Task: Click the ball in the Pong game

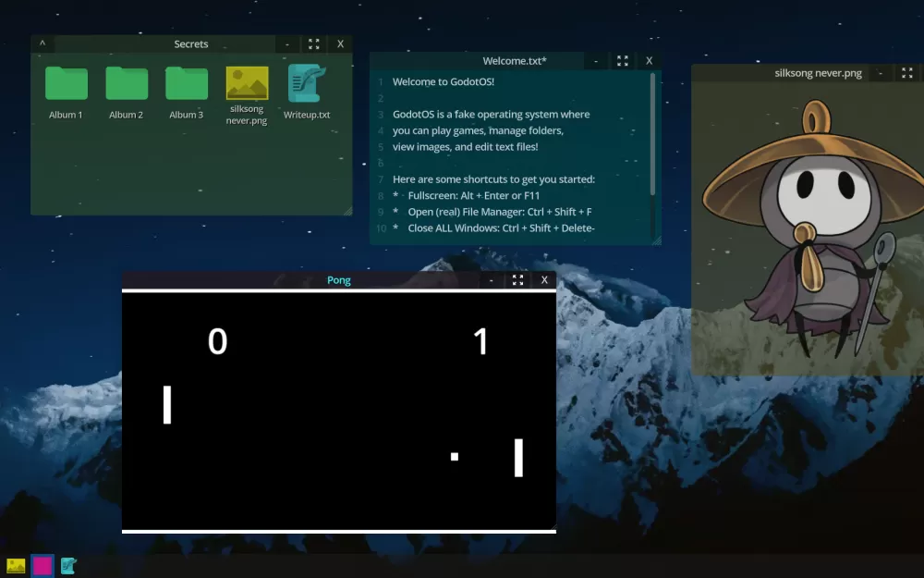Action: 455,457
